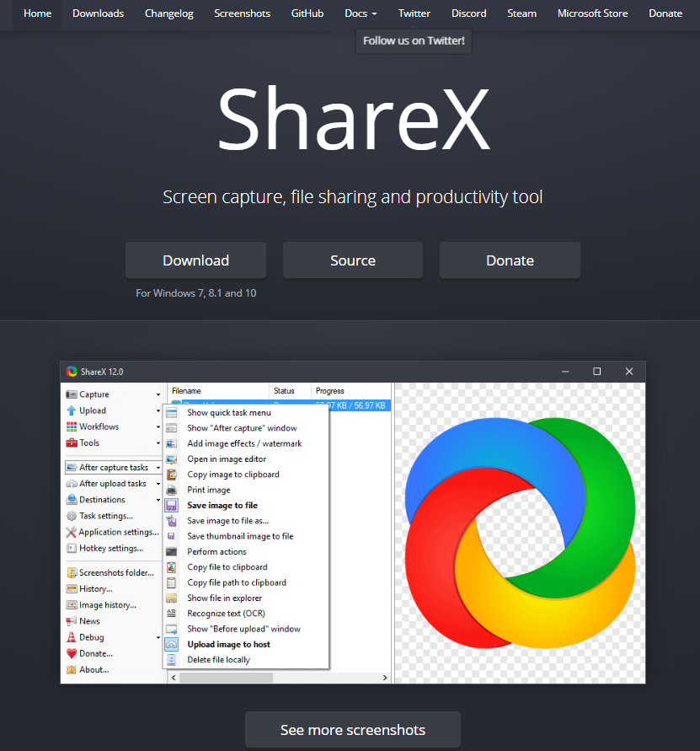
Task: Open Microsoft Store navbar link
Action: click(592, 13)
